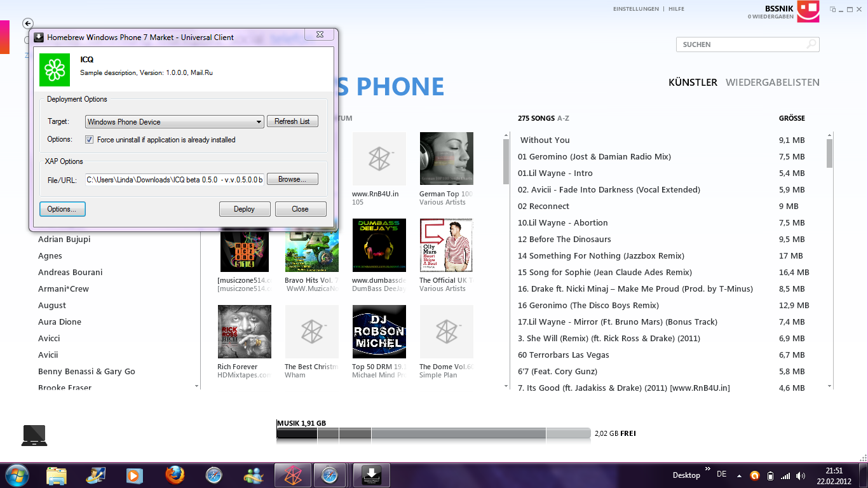Select the Rich Forever album cover
The width and height of the screenshot is (868, 488).
point(244,332)
